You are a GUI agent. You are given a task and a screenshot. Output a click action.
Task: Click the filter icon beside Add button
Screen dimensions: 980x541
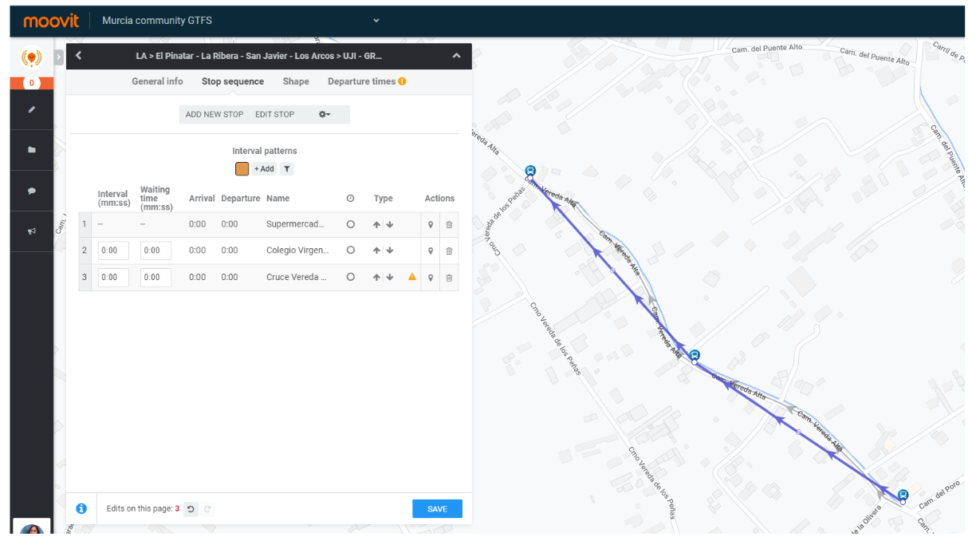tap(287, 168)
